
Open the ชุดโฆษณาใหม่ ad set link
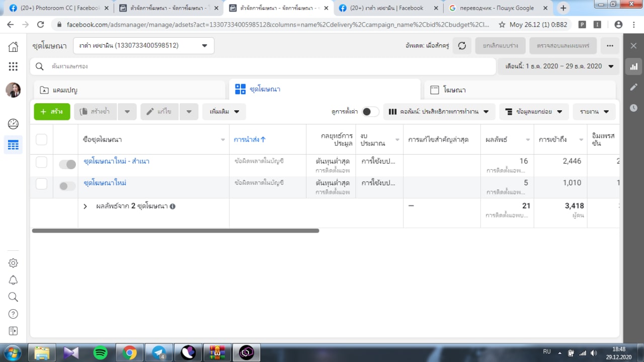105,183
